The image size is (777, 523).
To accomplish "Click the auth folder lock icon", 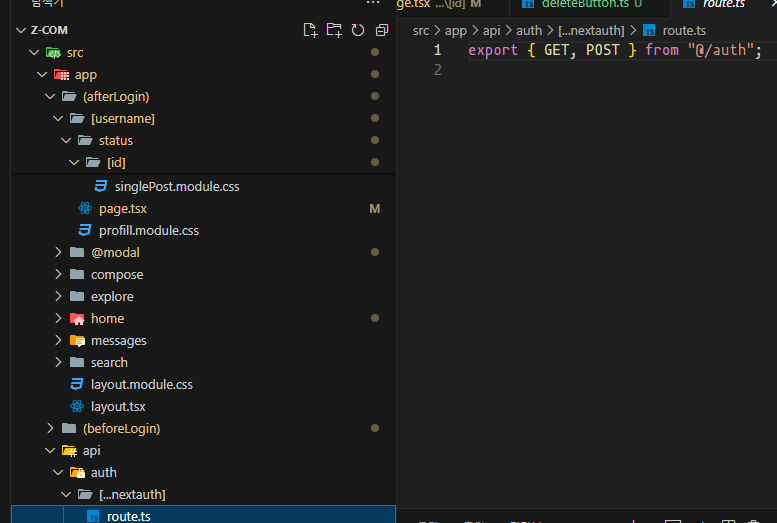I will 77,472.
